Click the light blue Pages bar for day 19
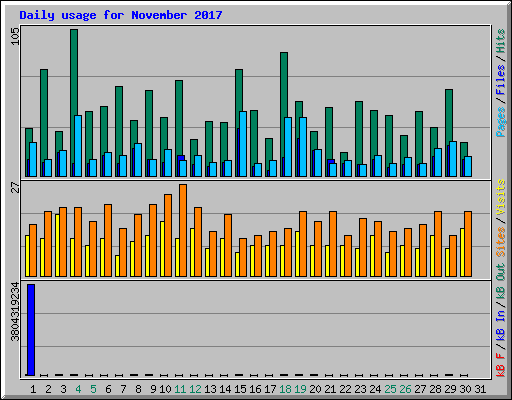The width and height of the screenshot is (512, 400). coord(303,147)
